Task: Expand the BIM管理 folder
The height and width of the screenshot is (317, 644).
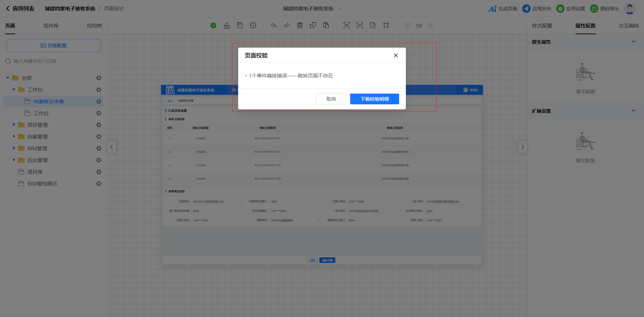Action: coord(14,148)
